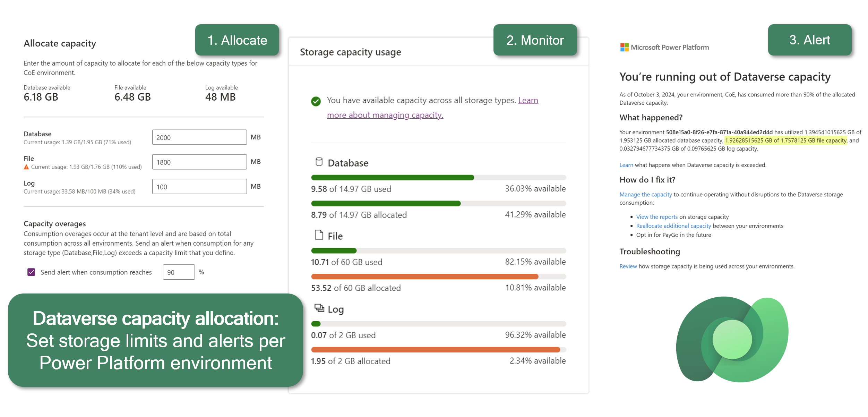Click the Storage capacity usage title
Image resolution: width=868 pixels, height=417 pixels.
point(350,52)
